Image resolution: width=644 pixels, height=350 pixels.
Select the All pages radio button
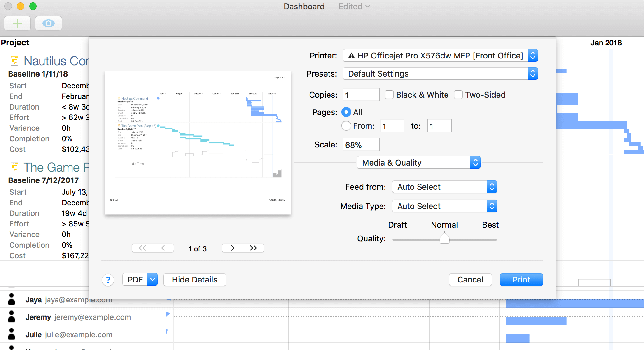point(346,112)
